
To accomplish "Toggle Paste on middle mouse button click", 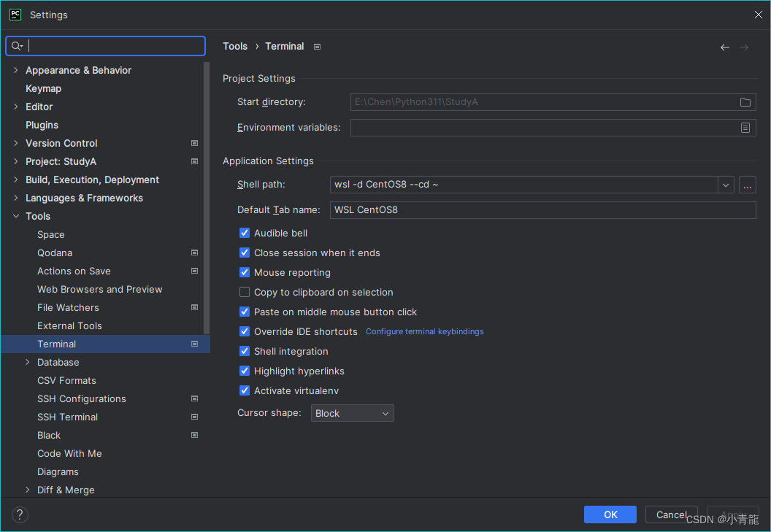I will point(245,312).
